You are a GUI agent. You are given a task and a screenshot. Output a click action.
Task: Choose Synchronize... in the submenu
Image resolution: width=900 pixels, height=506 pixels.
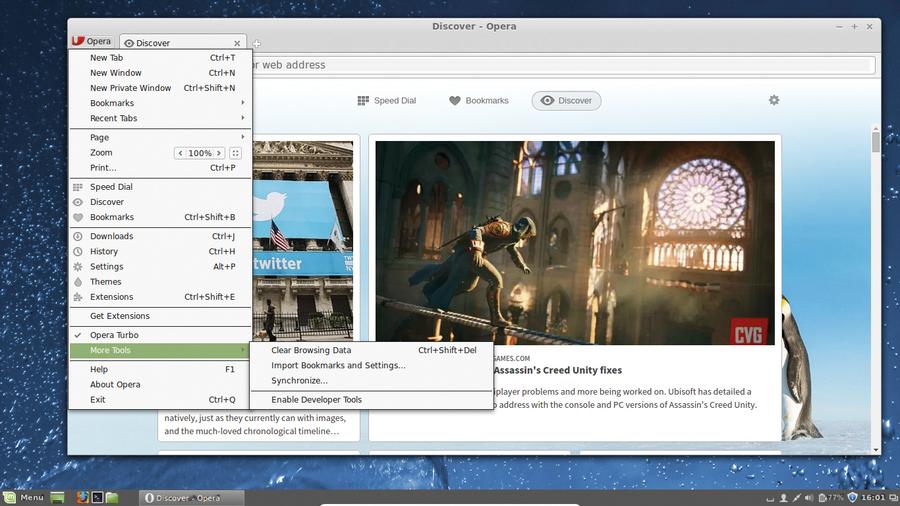pos(372,380)
